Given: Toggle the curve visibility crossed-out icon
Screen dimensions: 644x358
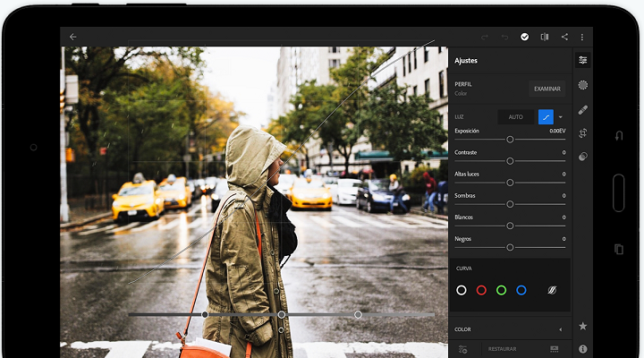Looking at the screenshot, I should coord(552,290).
